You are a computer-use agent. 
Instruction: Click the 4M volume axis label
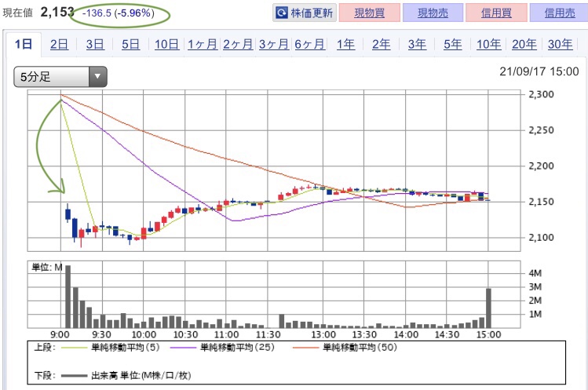point(535,273)
